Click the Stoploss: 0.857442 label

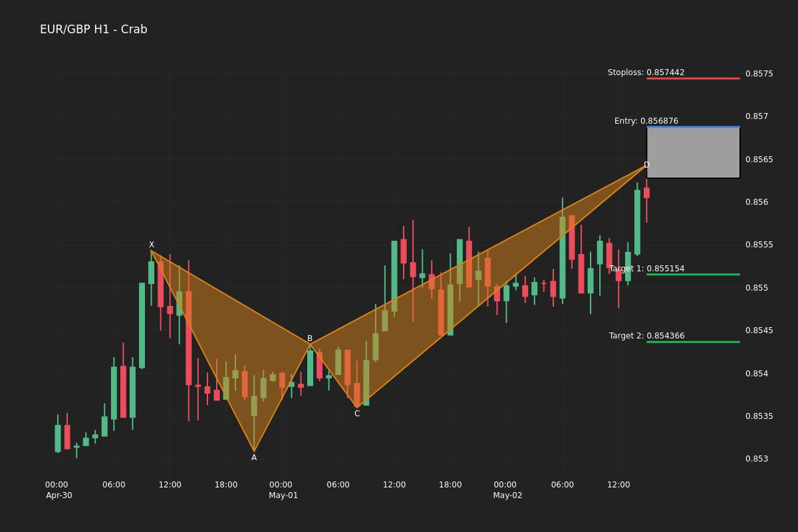pyautogui.click(x=646, y=72)
